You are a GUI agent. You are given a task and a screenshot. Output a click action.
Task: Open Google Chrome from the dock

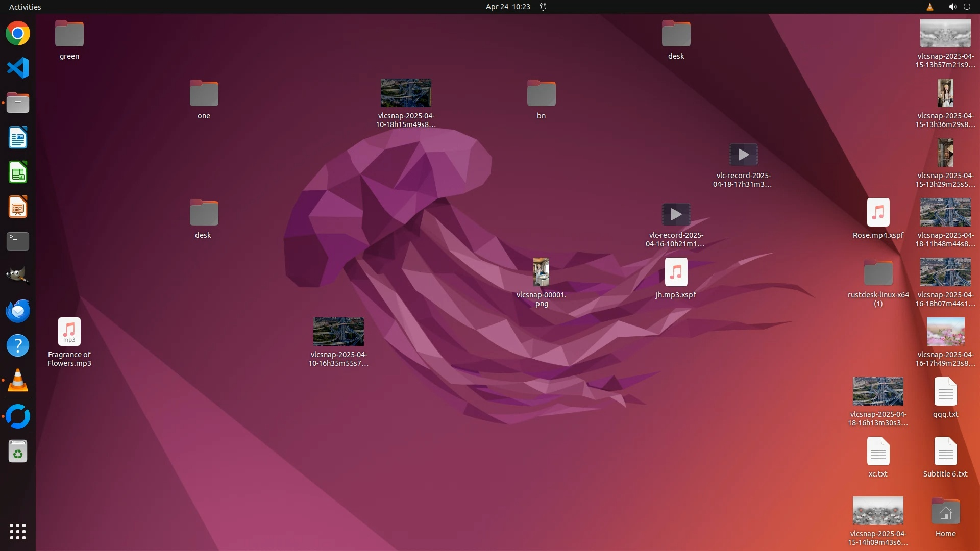pyautogui.click(x=18, y=34)
